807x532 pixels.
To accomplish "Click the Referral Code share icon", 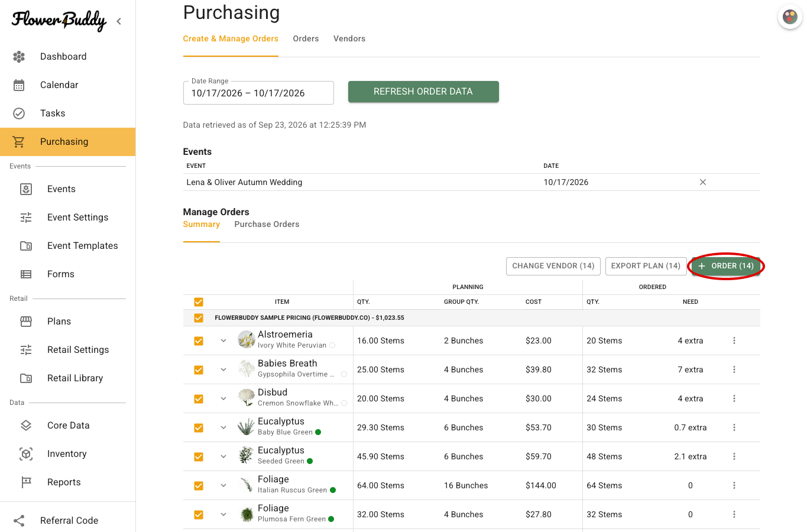I will pos(19,521).
